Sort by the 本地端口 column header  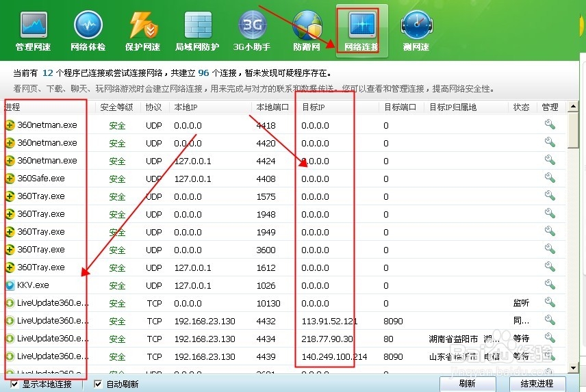tap(273, 107)
